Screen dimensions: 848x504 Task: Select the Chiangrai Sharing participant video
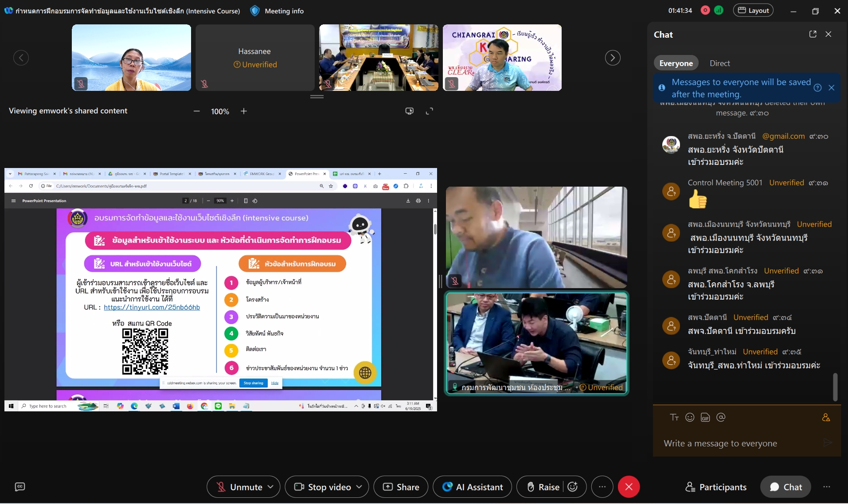502,58
